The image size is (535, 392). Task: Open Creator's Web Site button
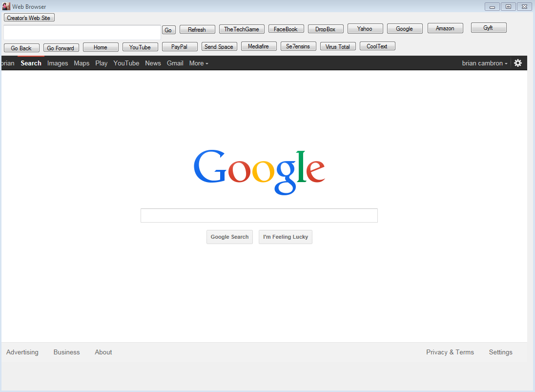29,18
